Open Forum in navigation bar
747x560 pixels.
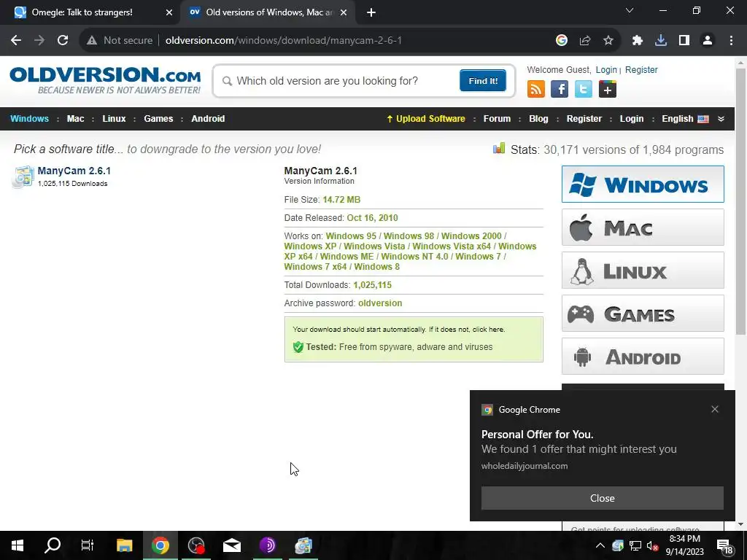tap(497, 119)
